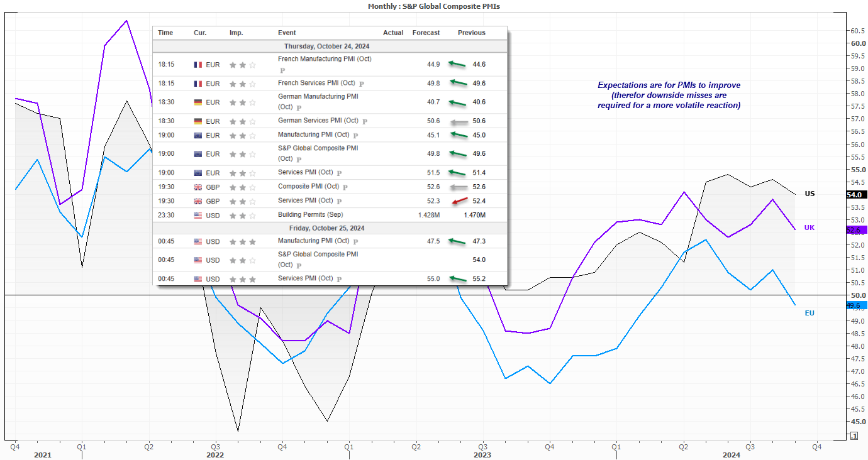Click the US series label on chart
Image resolution: width=868 pixels, height=460 pixels.
[x=810, y=194]
